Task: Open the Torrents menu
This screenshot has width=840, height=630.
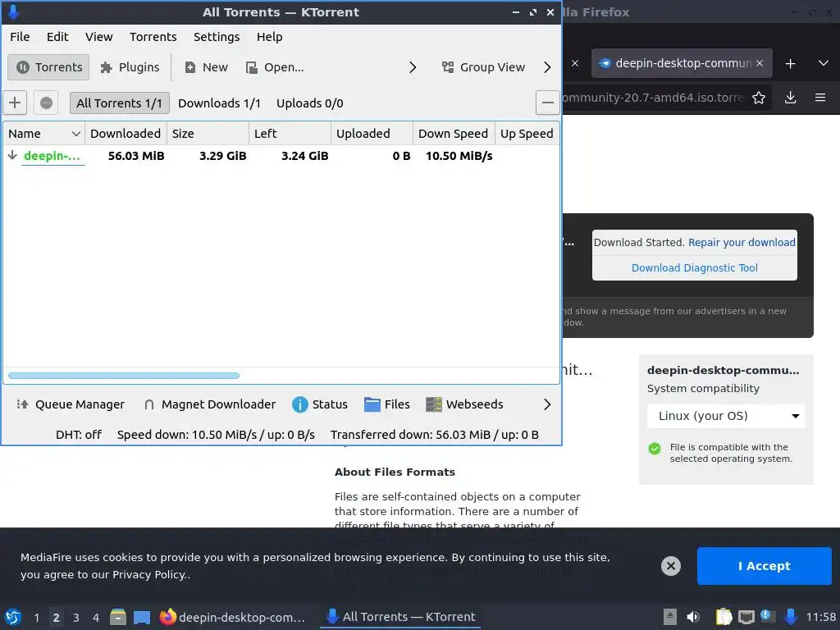Action: pyautogui.click(x=153, y=37)
